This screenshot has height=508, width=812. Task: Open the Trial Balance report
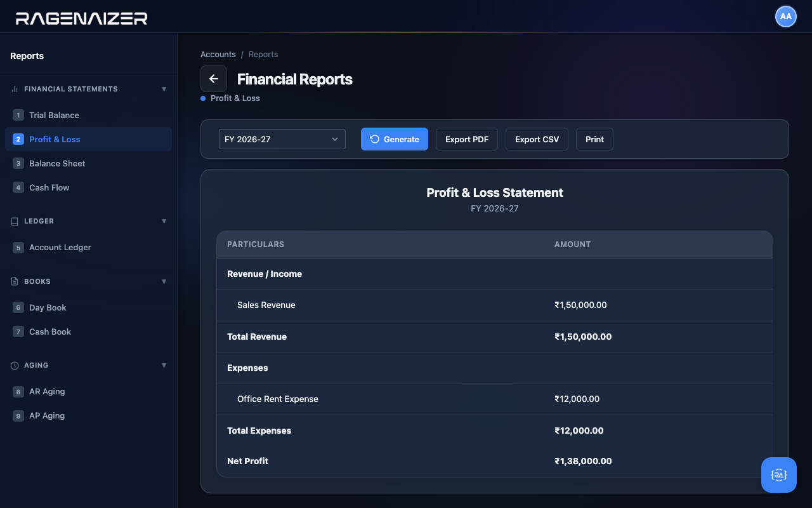[x=88, y=115]
